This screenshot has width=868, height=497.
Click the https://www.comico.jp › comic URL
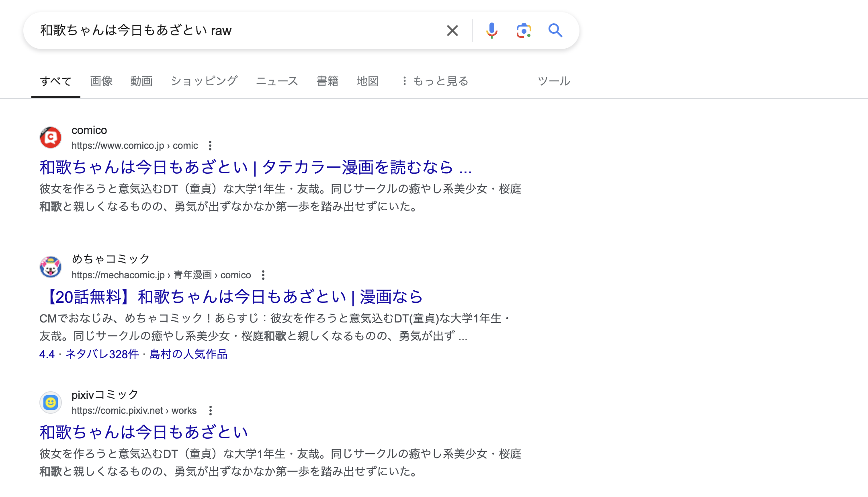[x=135, y=146]
